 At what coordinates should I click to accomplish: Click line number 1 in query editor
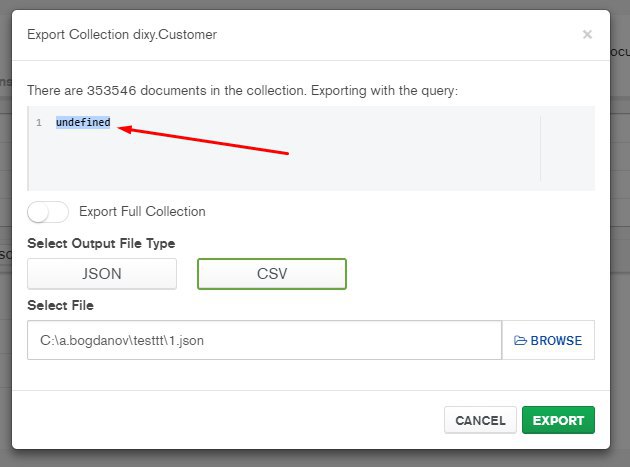pos(39,123)
